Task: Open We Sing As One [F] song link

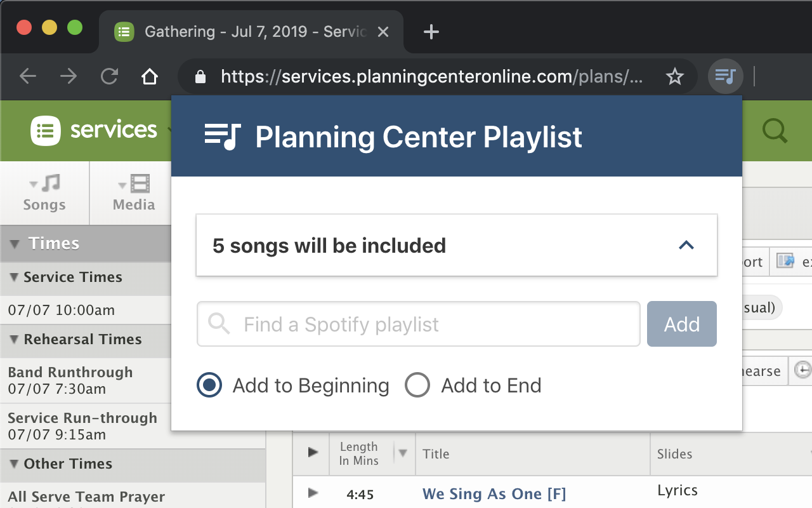Action: pos(494,493)
